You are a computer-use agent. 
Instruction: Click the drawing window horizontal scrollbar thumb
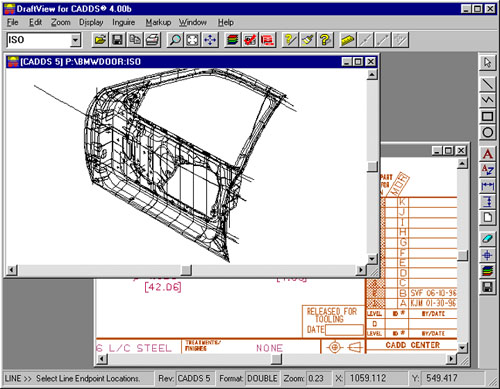[x=276, y=359]
